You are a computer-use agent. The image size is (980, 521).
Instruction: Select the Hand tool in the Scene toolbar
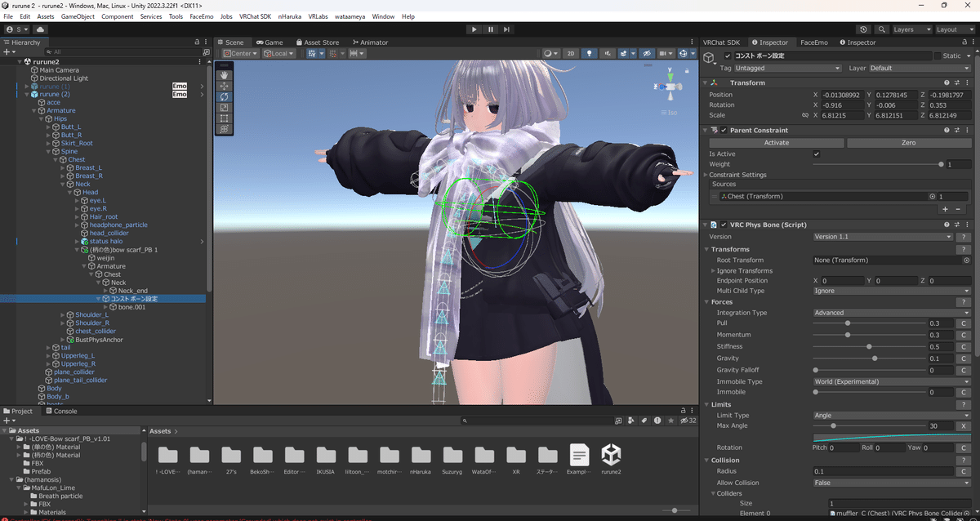pos(225,74)
